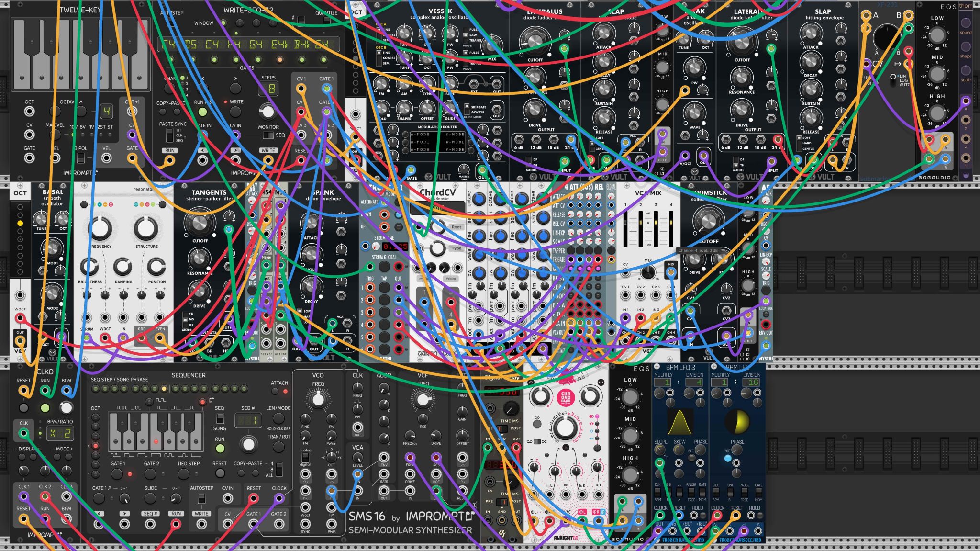The image size is (980, 551).
Task: Click the BPM LFO 2 waveform display
Action: pos(679,422)
